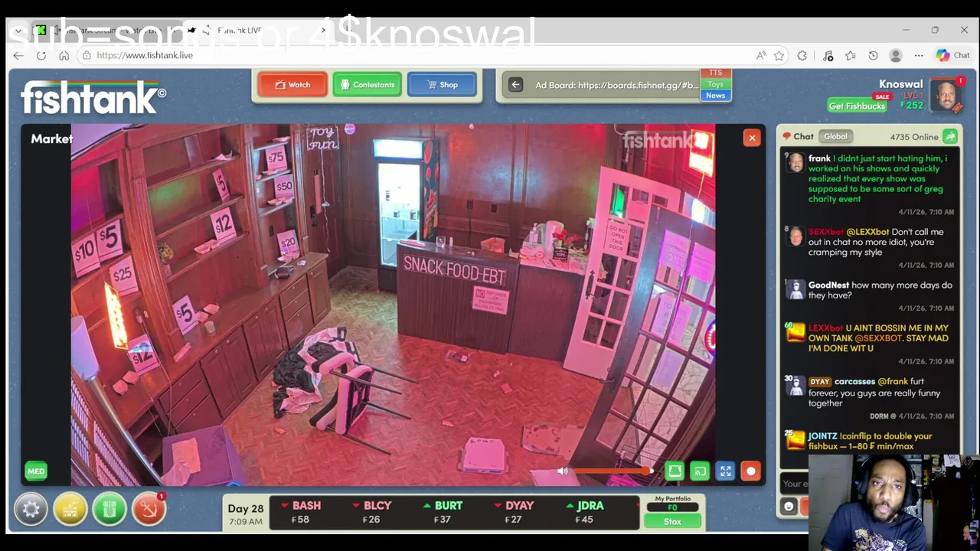Viewport: 980px width, 551px height.
Task: Open browser extensions puzzle icon
Action: coord(802,55)
